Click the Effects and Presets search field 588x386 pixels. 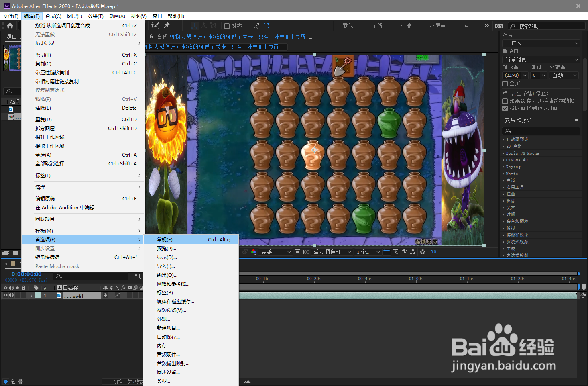coord(541,131)
